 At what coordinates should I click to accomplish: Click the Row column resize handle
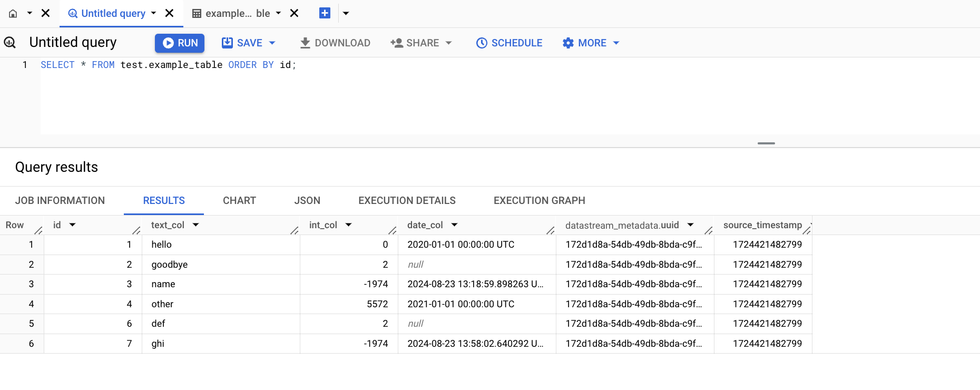38,230
